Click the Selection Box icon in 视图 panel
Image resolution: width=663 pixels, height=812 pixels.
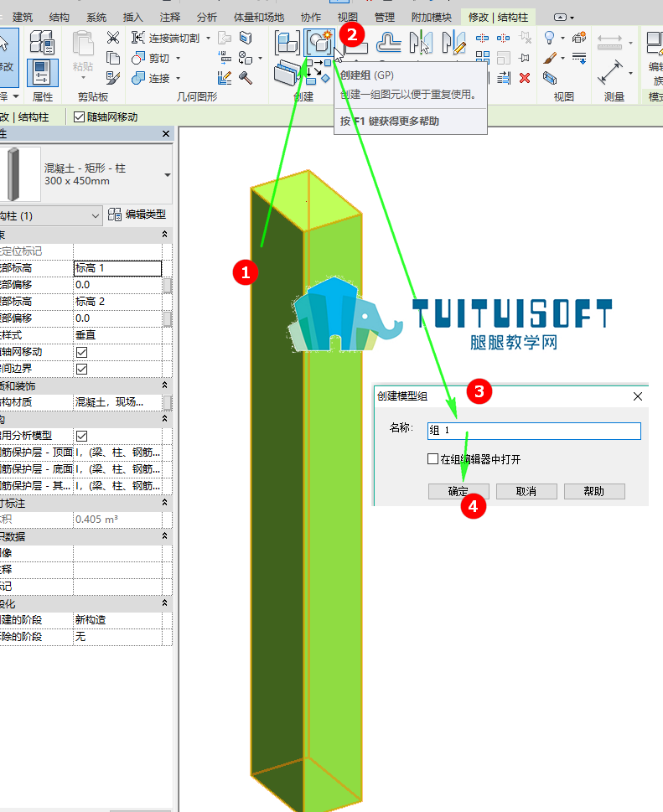(x=550, y=78)
